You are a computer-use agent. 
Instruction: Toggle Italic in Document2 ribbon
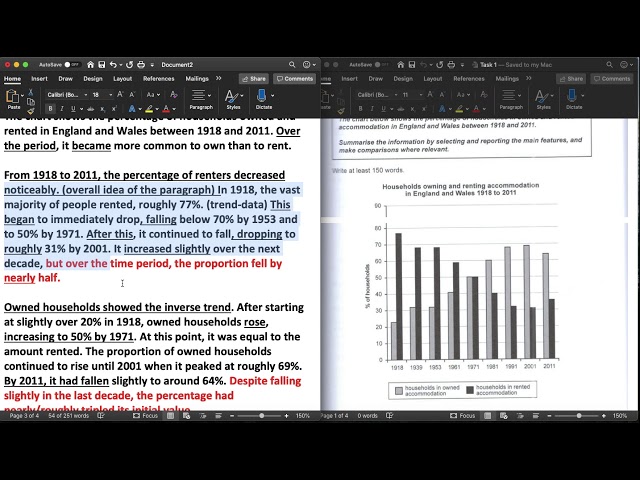62,109
